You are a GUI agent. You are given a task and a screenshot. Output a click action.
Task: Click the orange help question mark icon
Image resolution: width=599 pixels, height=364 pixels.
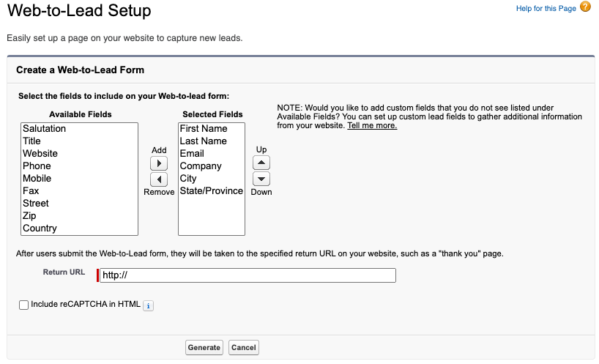coord(585,7)
